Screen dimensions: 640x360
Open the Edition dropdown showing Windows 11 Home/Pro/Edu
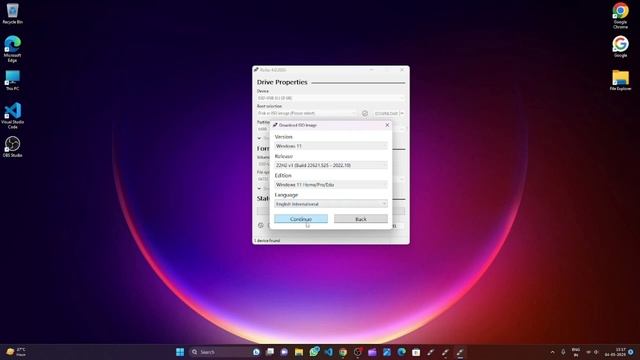331,184
